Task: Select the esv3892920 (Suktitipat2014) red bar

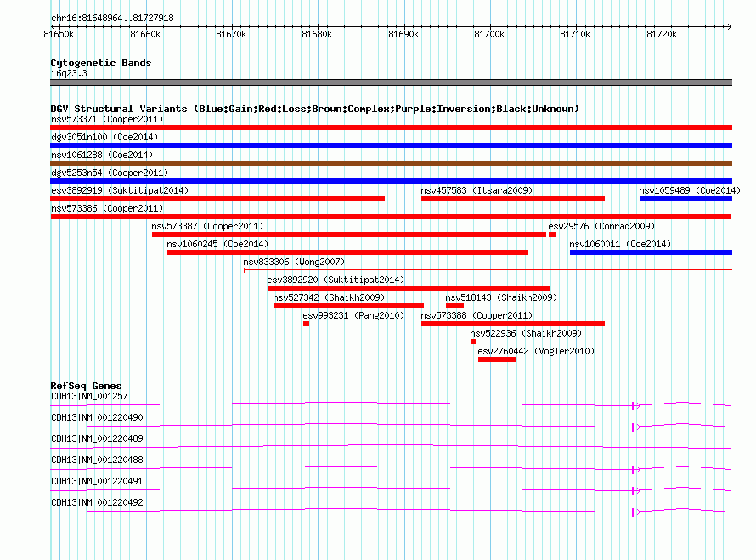Action: pyautogui.click(x=409, y=288)
